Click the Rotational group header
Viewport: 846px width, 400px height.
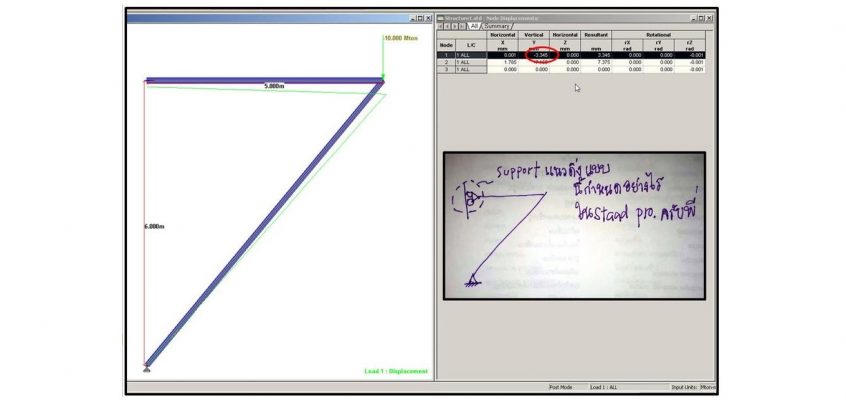click(x=658, y=35)
